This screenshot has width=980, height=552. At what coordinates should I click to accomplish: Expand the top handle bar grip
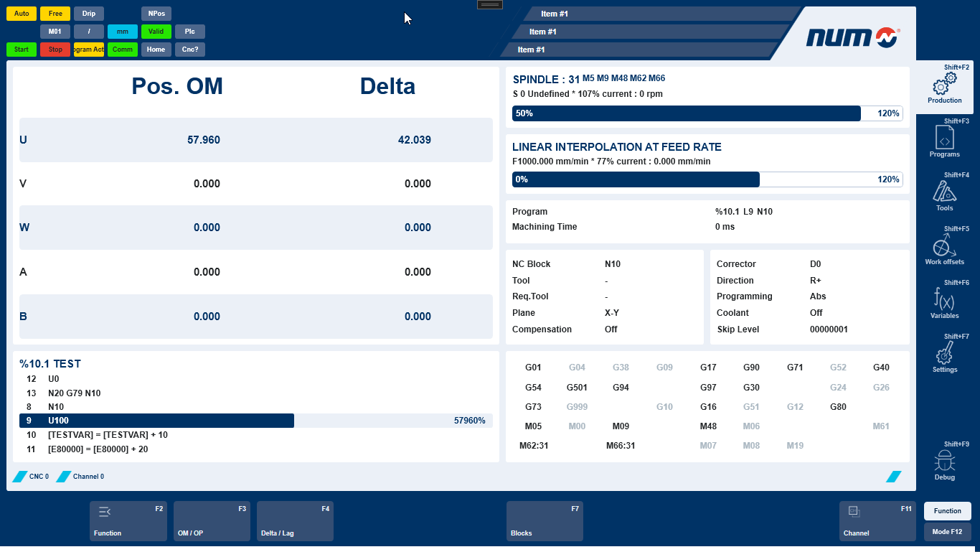[x=490, y=4]
